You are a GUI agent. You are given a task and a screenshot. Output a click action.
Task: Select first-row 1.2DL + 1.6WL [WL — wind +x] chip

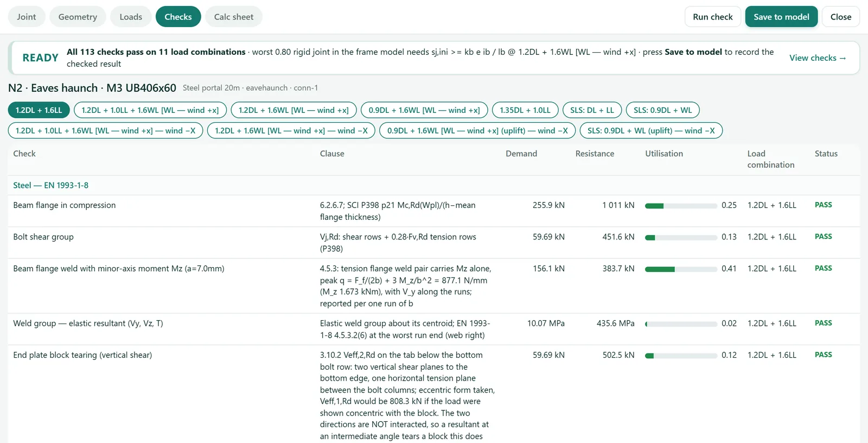pyautogui.click(x=293, y=110)
